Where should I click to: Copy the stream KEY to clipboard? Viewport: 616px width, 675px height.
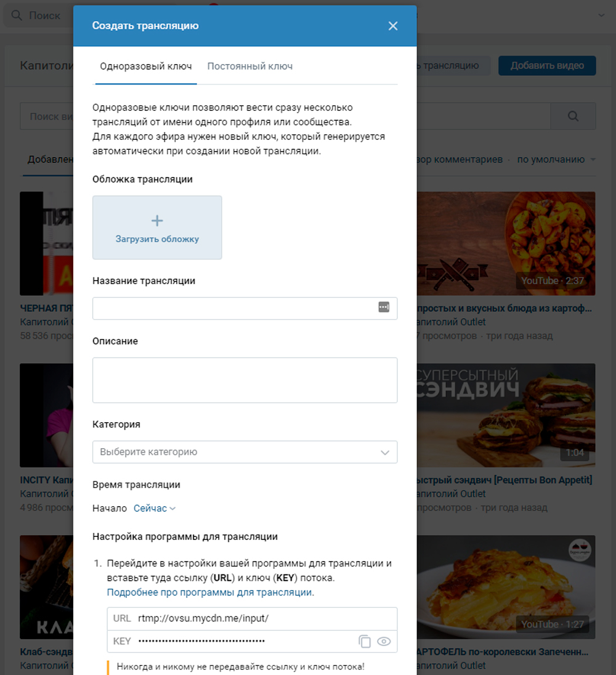coord(364,642)
